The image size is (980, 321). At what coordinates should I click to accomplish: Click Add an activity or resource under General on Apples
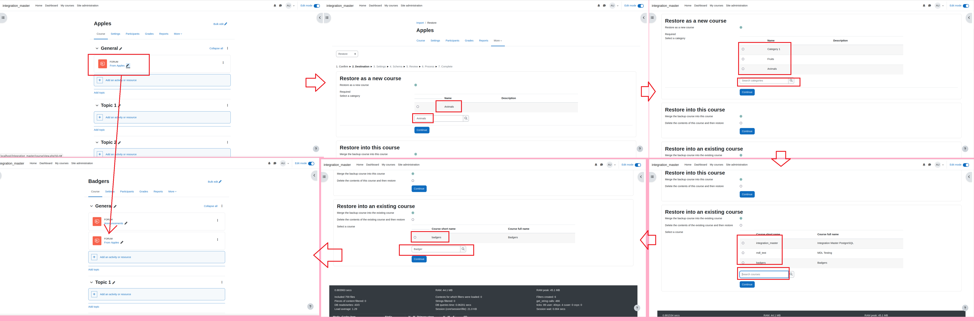(x=162, y=80)
